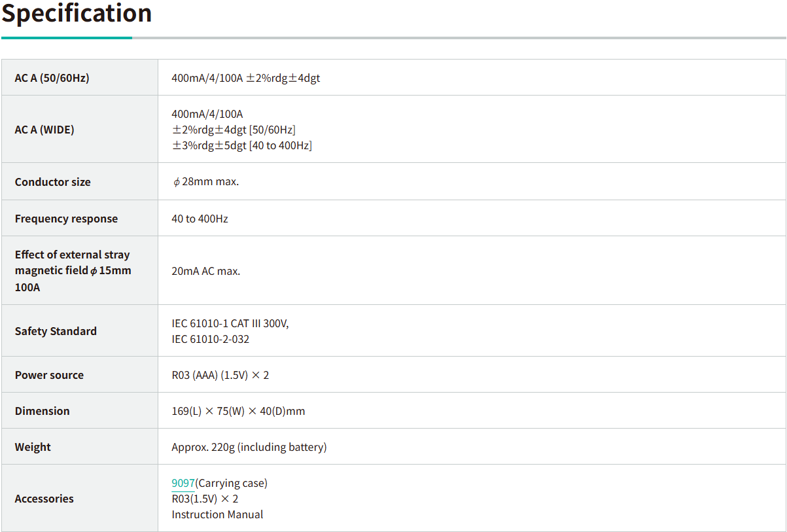The image size is (787, 532).
Task: Click the Specification heading
Action: point(77,13)
